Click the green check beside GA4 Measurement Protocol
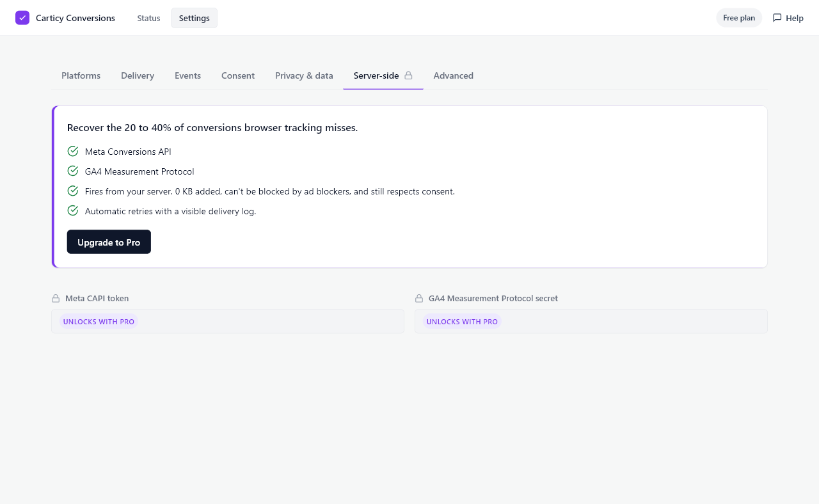Image resolution: width=819 pixels, height=504 pixels. point(73,171)
